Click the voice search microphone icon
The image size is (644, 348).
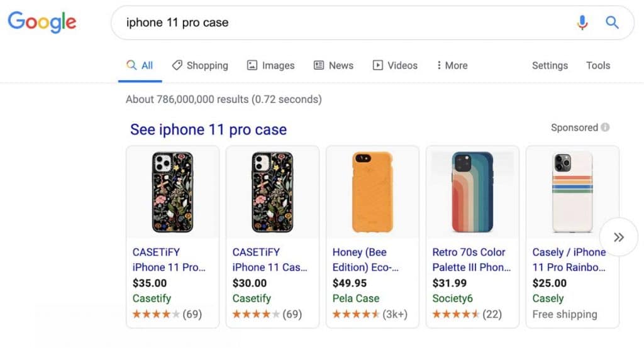pyautogui.click(x=582, y=23)
